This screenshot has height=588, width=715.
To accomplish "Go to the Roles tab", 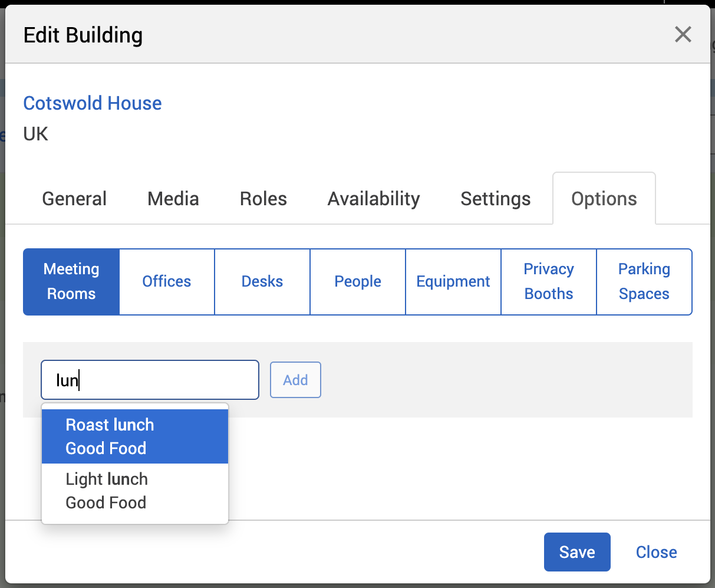I will coord(263,199).
